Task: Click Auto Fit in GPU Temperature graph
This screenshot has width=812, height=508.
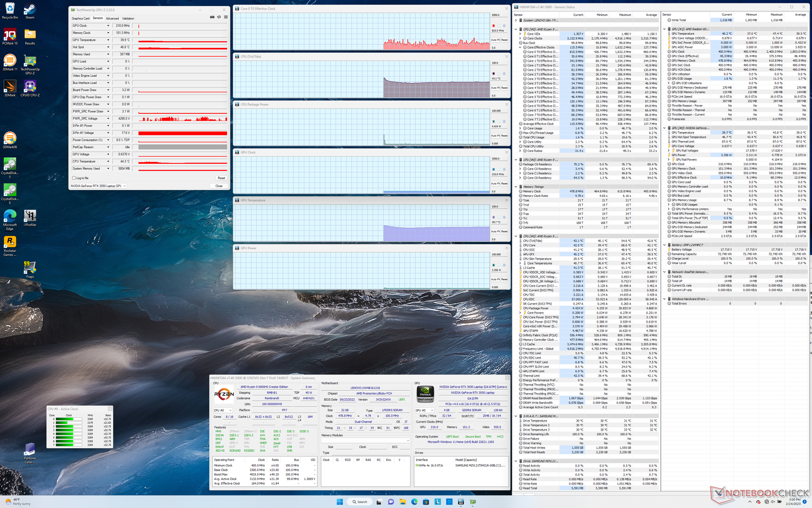Action: [x=496, y=232]
